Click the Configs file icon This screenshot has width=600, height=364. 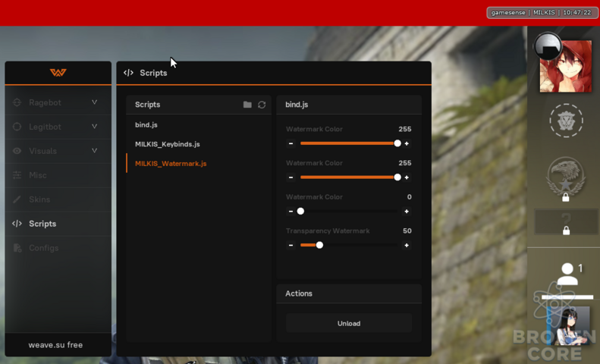(x=17, y=248)
